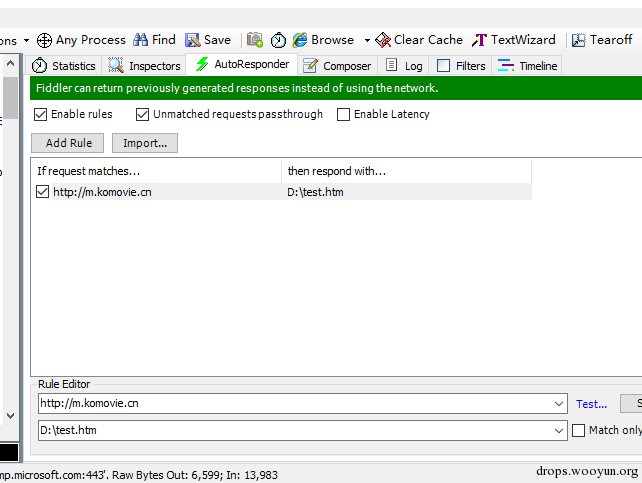The height and width of the screenshot is (483, 642).
Task: Open the Timeline tab
Action: click(x=527, y=65)
